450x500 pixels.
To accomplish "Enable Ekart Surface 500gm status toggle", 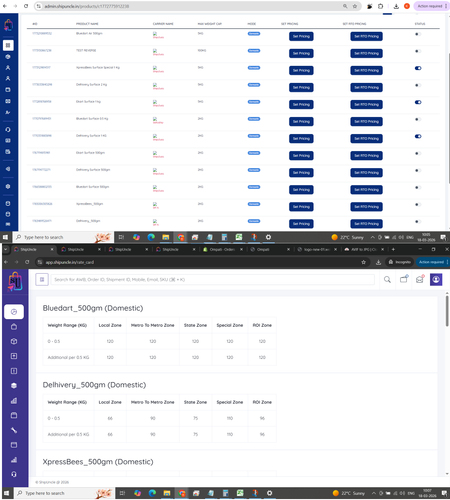I will coord(418,153).
